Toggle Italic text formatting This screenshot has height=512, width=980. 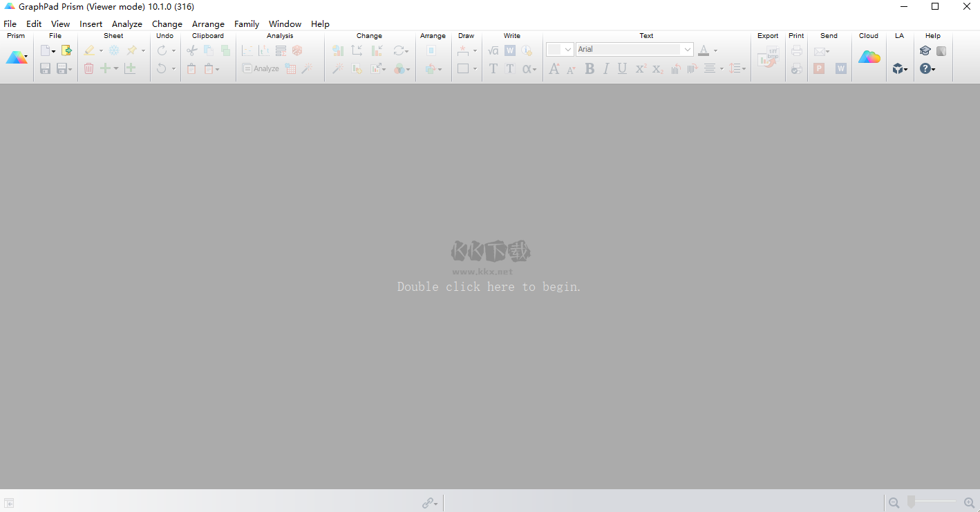605,68
